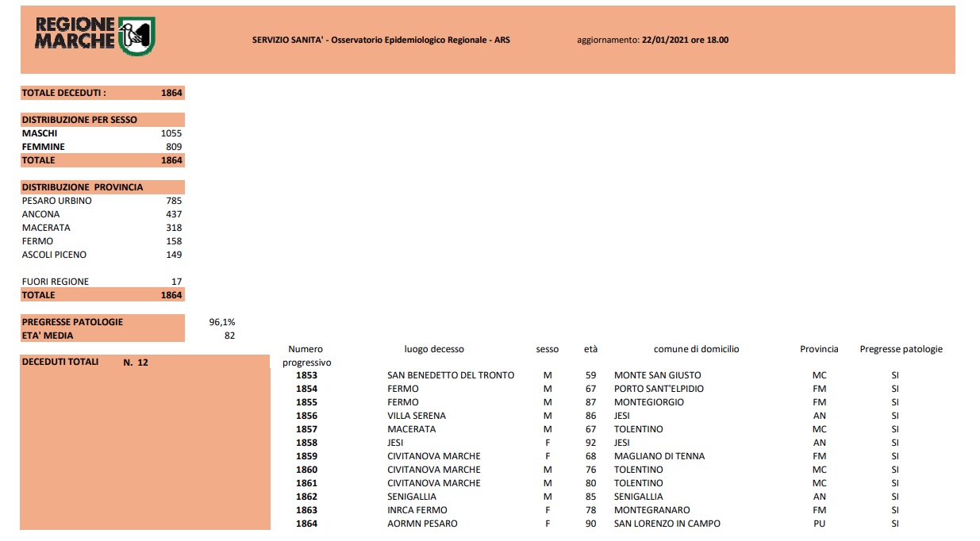Click the MASCHI count 1055
The width and height of the screenshot is (980, 541).
click(x=171, y=133)
